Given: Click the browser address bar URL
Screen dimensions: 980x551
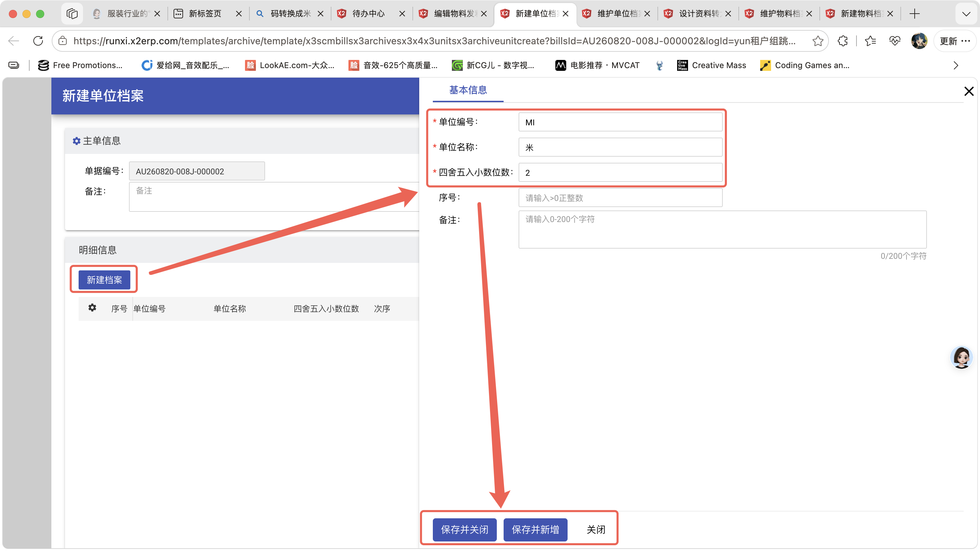Looking at the screenshot, I should coord(434,41).
